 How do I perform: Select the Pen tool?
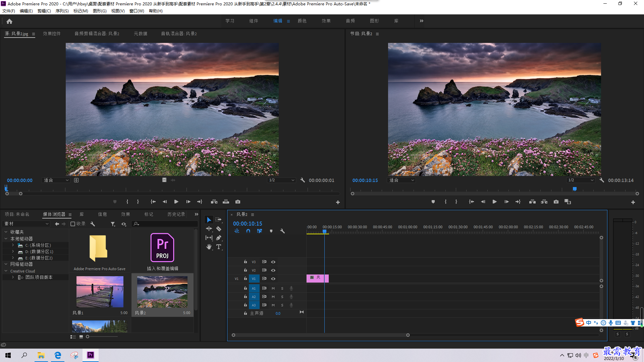(219, 238)
